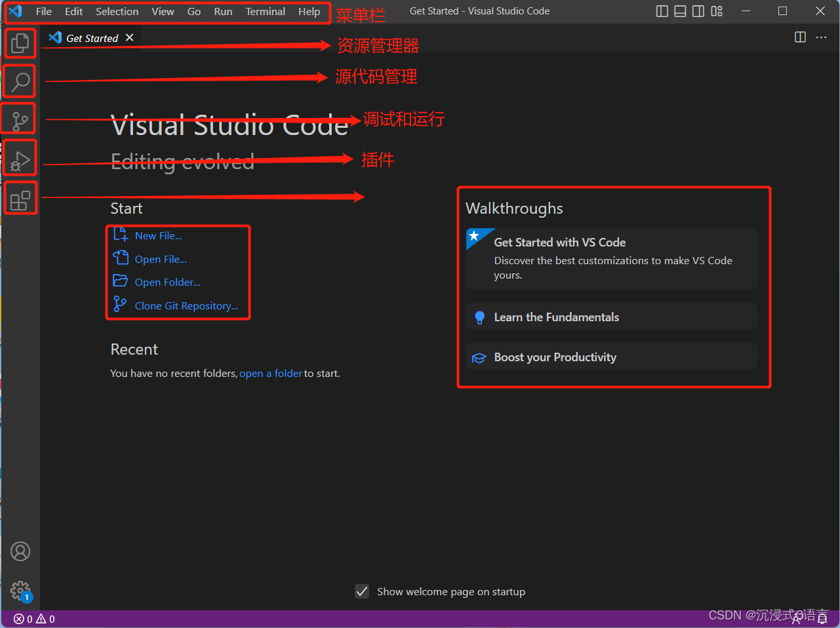Open the Manage gear icon

tap(20, 591)
